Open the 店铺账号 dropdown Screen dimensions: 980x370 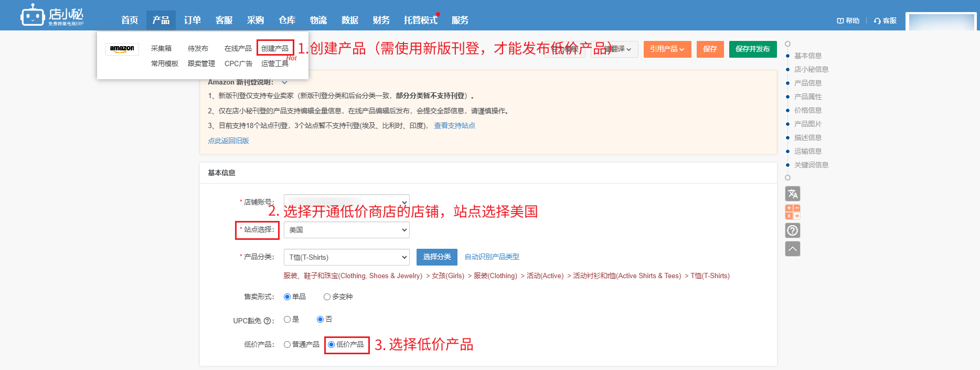347,202
